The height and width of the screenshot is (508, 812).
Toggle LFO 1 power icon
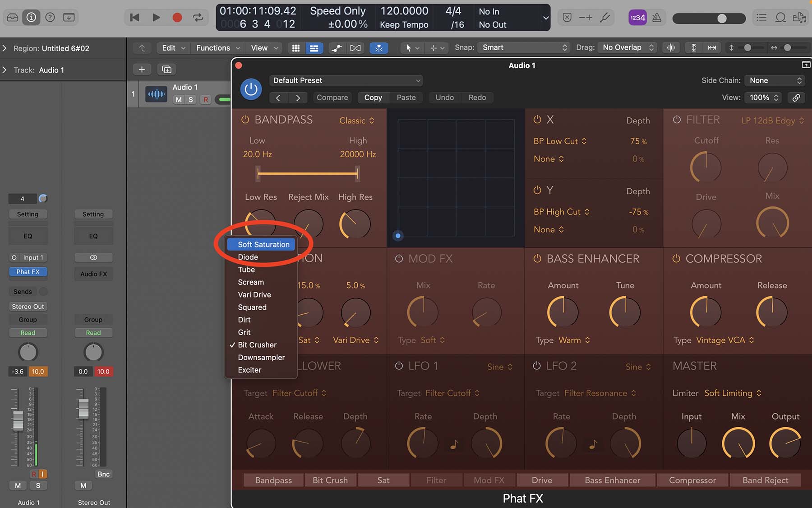[399, 366]
